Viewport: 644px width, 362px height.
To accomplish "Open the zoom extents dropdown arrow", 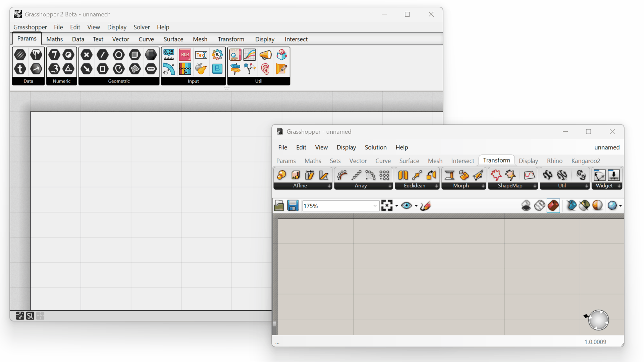I will [x=396, y=206].
